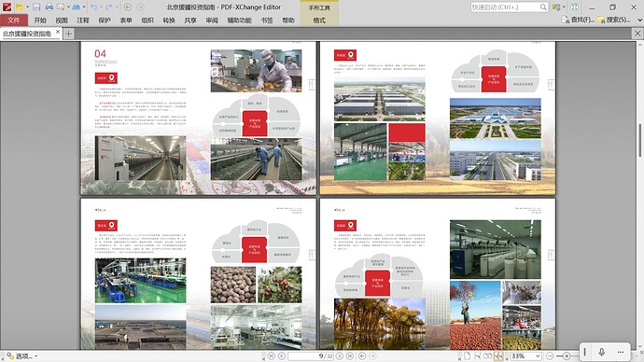This screenshot has height=362, width=644.
Task: Select two pages continuous layout
Action: pos(498,355)
